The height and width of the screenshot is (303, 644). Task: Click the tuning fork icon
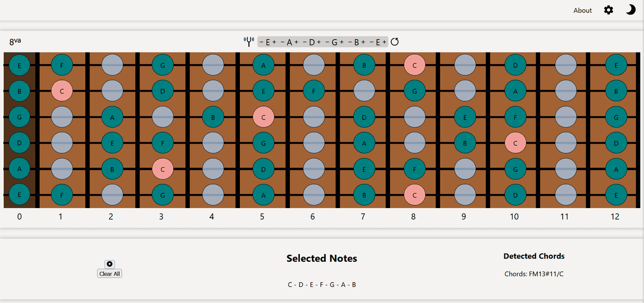click(x=249, y=42)
